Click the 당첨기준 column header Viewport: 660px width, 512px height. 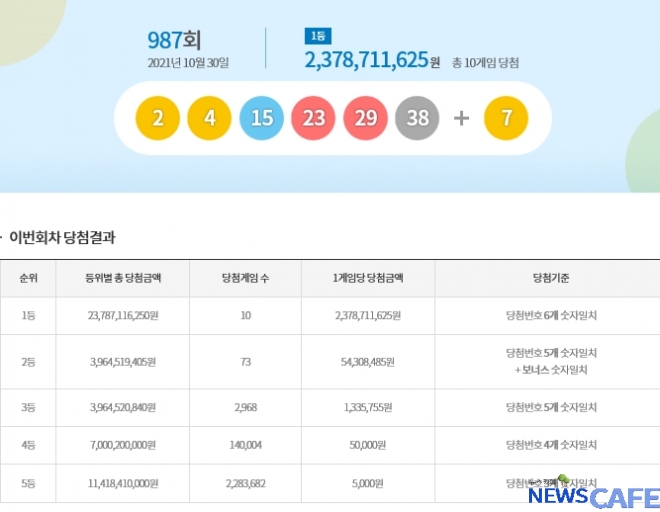point(551,277)
